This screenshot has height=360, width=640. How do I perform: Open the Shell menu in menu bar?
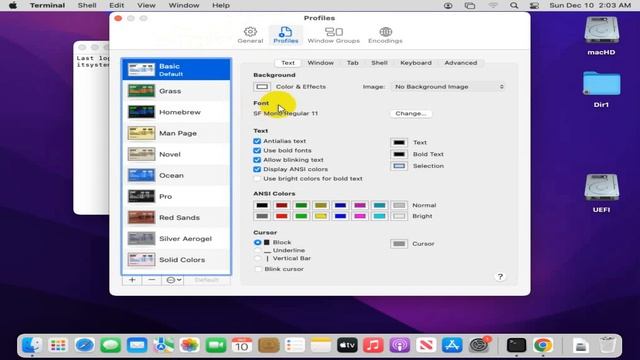point(87,5)
